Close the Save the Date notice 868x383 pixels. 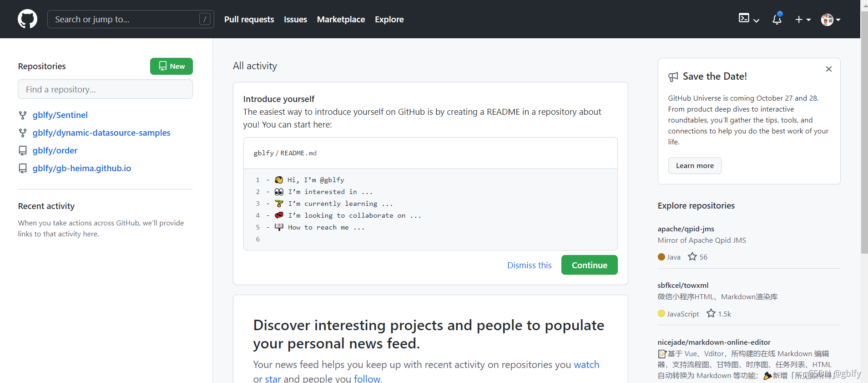click(x=829, y=69)
